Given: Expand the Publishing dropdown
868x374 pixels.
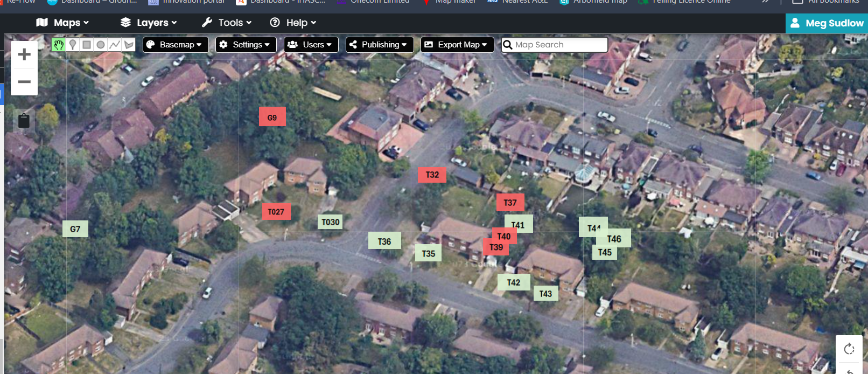Looking at the screenshot, I should (380, 45).
